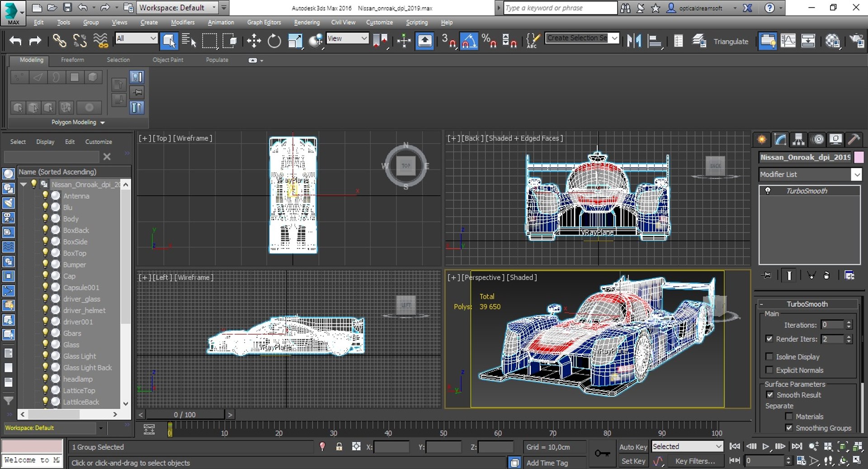
Task: Activate the Select and Rotate tool
Action: (x=274, y=41)
